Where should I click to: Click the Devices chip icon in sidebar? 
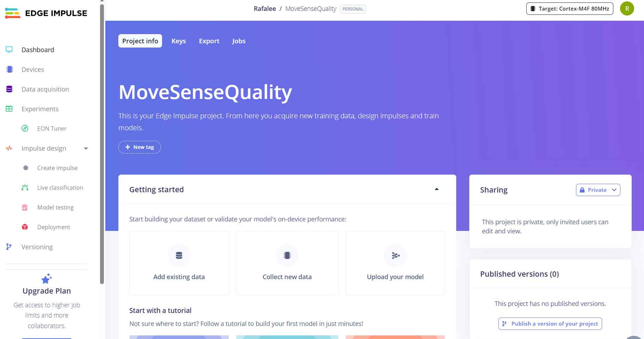(10, 69)
